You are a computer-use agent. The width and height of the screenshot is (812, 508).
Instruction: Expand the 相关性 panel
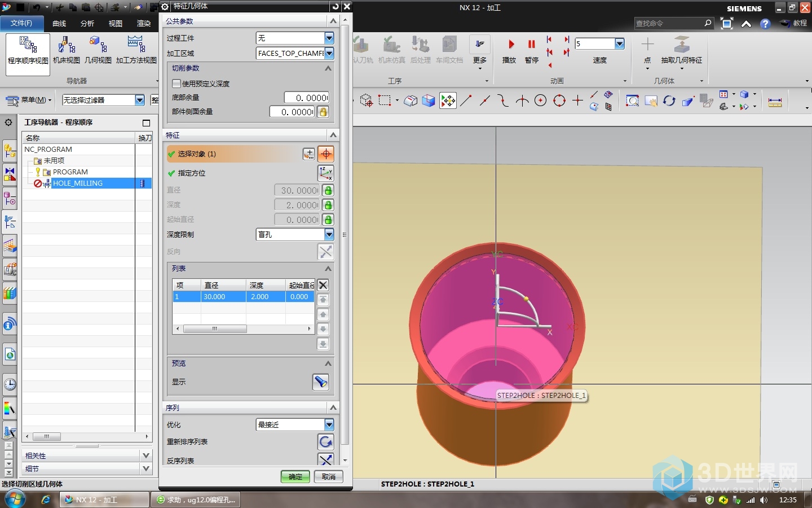(x=146, y=456)
